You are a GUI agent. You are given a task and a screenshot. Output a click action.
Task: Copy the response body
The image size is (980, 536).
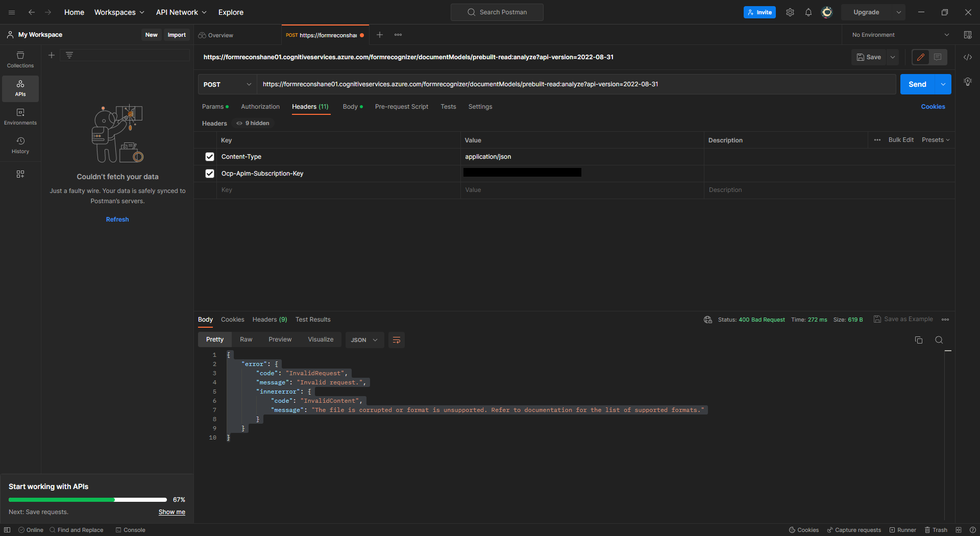919,339
